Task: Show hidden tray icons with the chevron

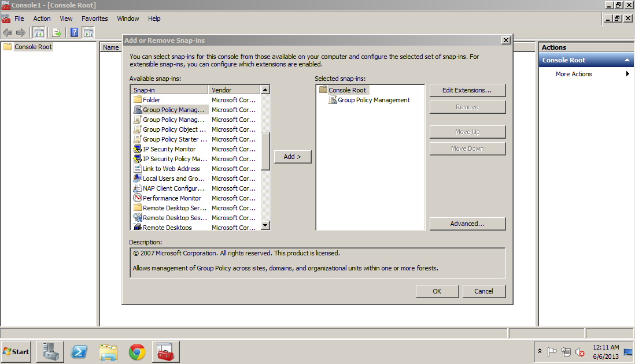Action: click(540, 351)
